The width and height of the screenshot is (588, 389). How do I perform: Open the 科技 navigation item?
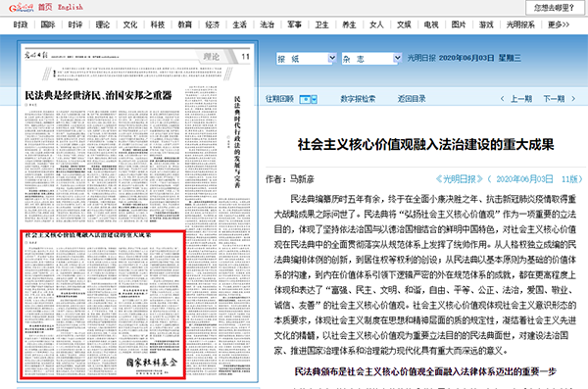pyautogui.click(x=158, y=24)
